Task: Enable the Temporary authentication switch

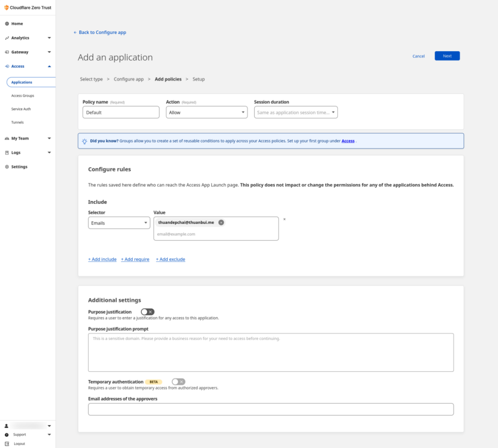Action: click(x=178, y=381)
